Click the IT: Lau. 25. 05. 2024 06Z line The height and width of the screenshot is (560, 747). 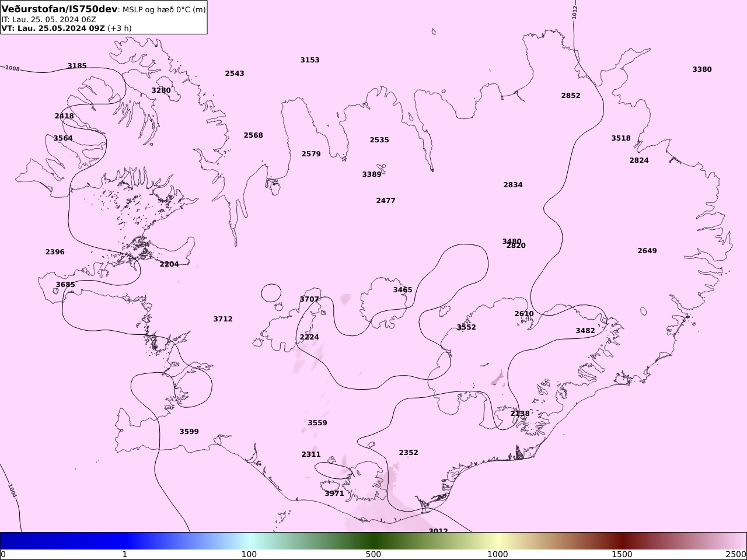pos(48,19)
